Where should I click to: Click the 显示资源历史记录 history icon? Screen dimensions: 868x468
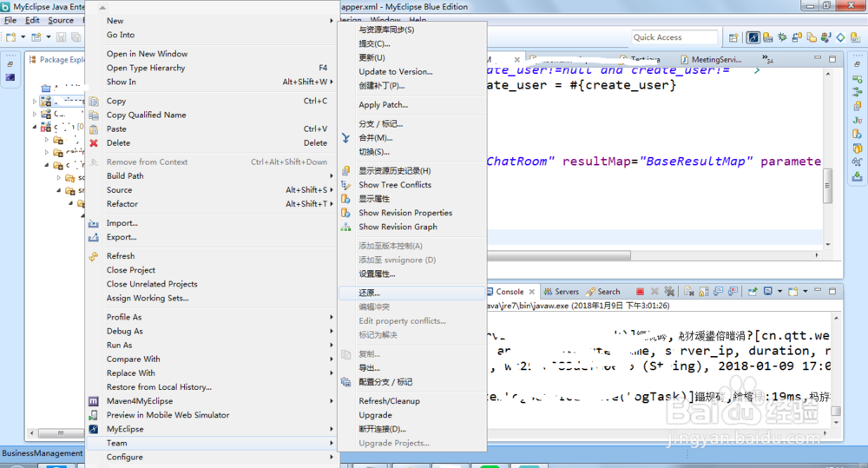[345, 170]
